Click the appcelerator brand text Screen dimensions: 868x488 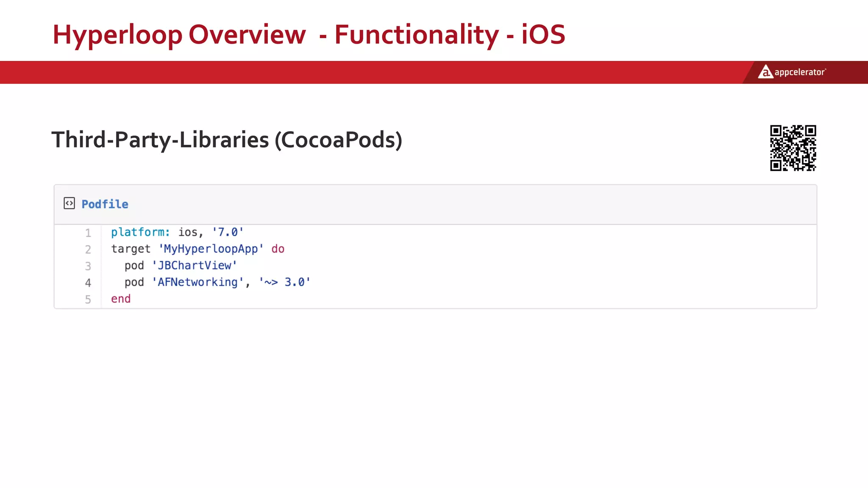pyautogui.click(x=800, y=72)
